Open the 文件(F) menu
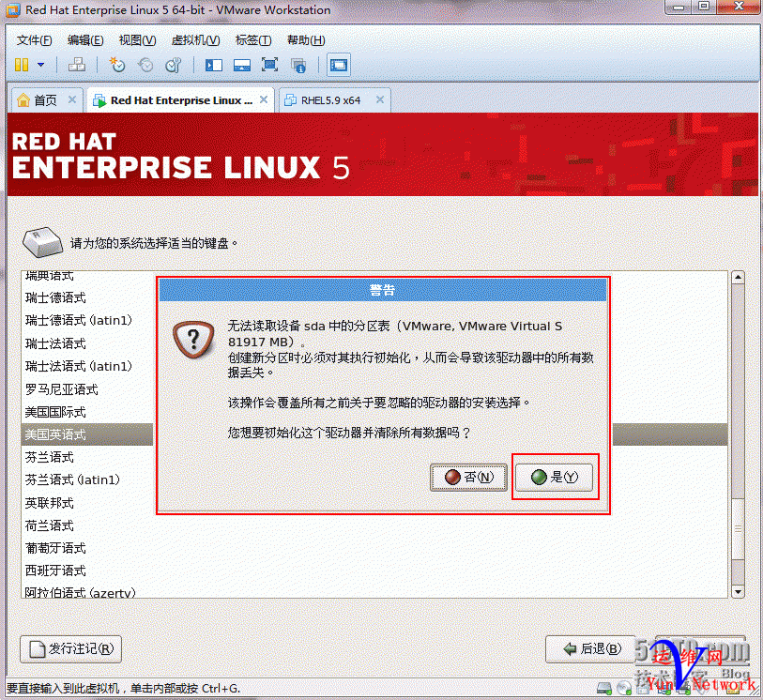763x700 pixels. 34,40
